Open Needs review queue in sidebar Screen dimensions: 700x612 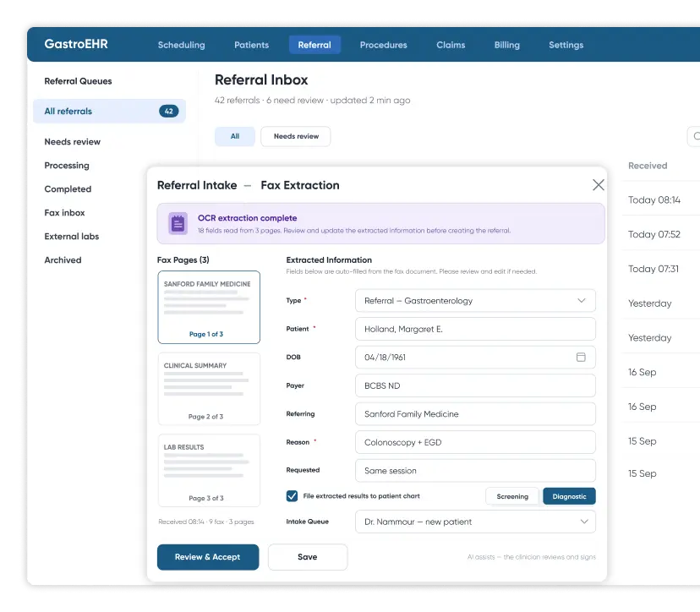[x=73, y=141]
